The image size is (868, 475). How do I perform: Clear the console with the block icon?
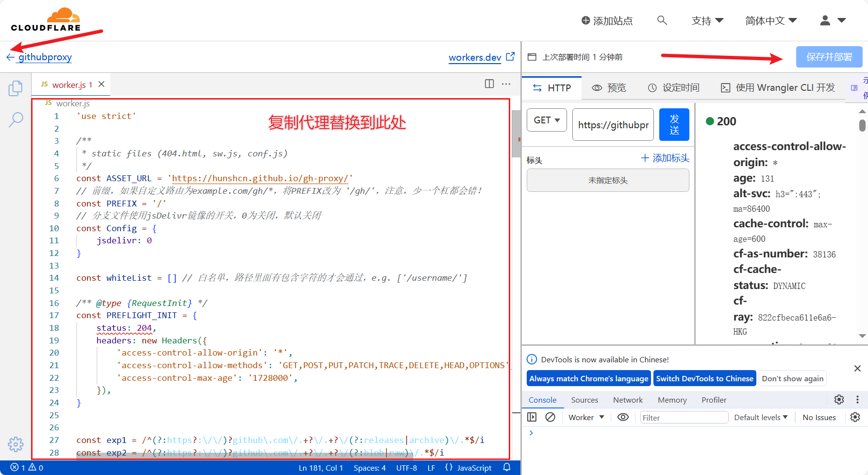click(550, 417)
